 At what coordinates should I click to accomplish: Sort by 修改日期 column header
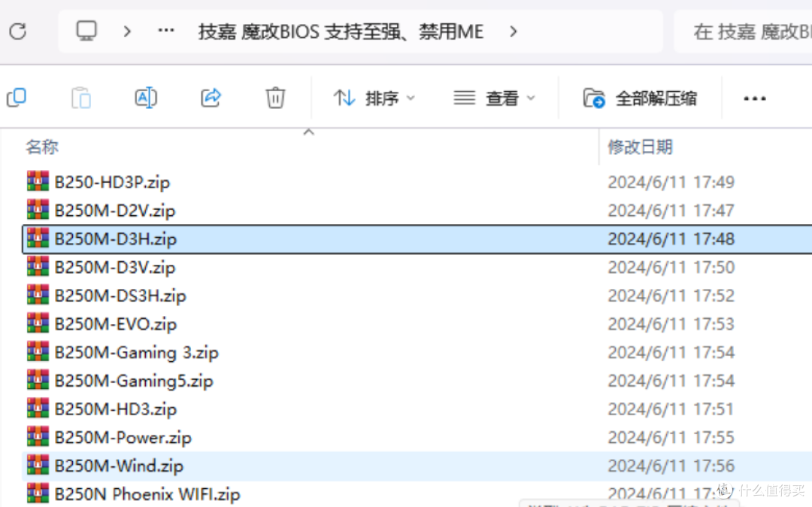pyautogui.click(x=640, y=147)
